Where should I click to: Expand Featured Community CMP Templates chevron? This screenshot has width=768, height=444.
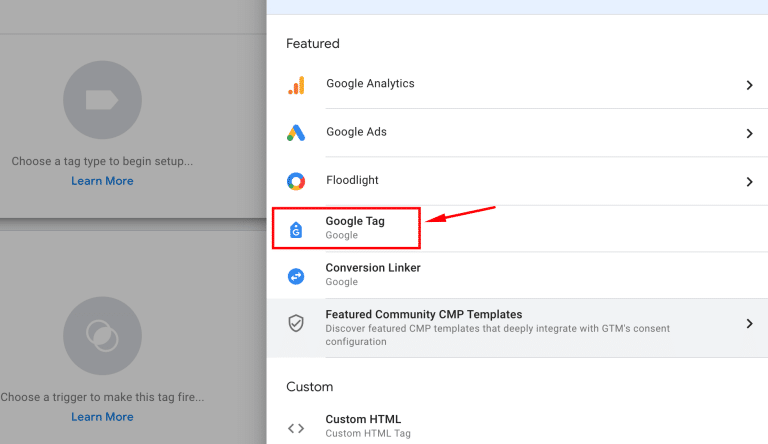coord(749,323)
